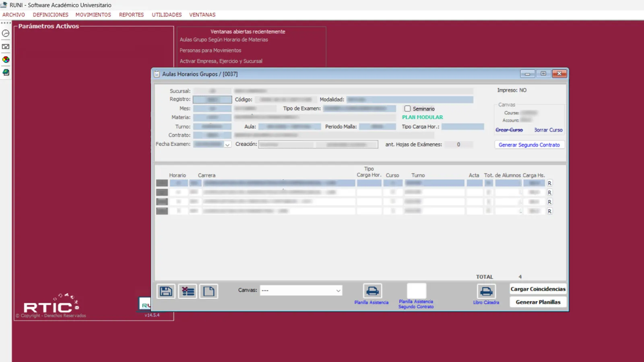The height and width of the screenshot is (362, 644).
Task: Click the blank Planilla Asistencia Segundo Contrato button
Action: [417, 291]
